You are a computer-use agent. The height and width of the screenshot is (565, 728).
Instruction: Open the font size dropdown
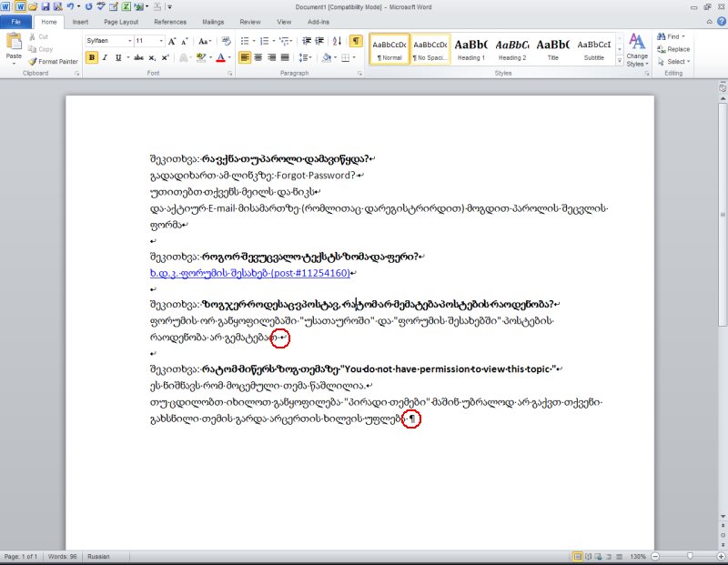coord(160,41)
